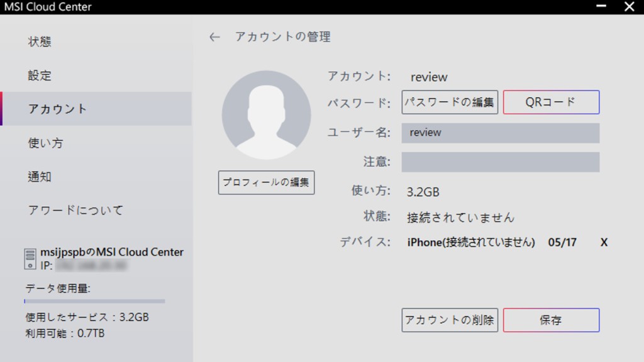Image resolution: width=644 pixels, height=362 pixels.
Task: Switch to the 通知 section
Action: pos(40,177)
